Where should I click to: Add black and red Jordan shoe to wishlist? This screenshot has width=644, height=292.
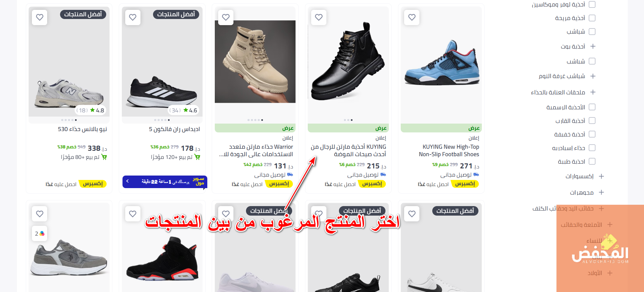click(x=133, y=214)
